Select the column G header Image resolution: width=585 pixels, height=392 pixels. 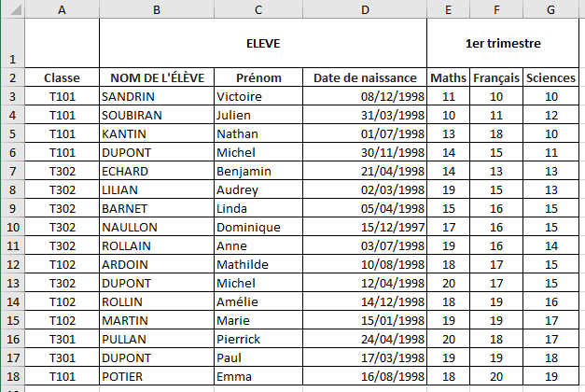pyautogui.click(x=551, y=9)
